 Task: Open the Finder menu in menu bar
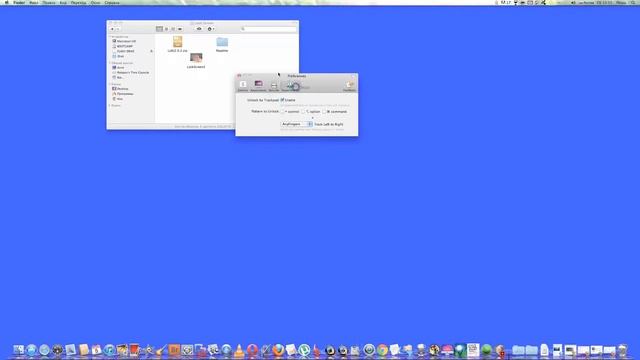[19, 2]
